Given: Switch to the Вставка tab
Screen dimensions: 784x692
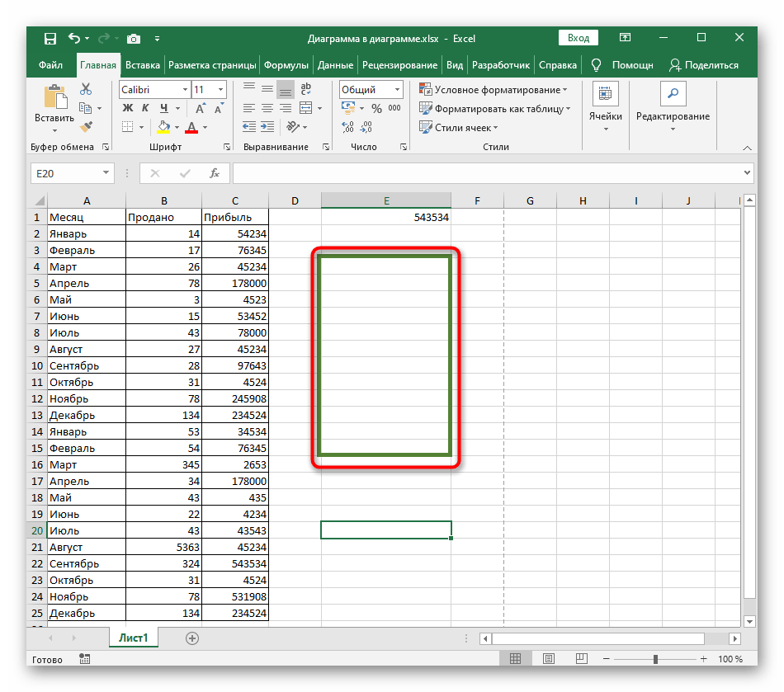Looking at the screenshot, I should tap(143, 65).
